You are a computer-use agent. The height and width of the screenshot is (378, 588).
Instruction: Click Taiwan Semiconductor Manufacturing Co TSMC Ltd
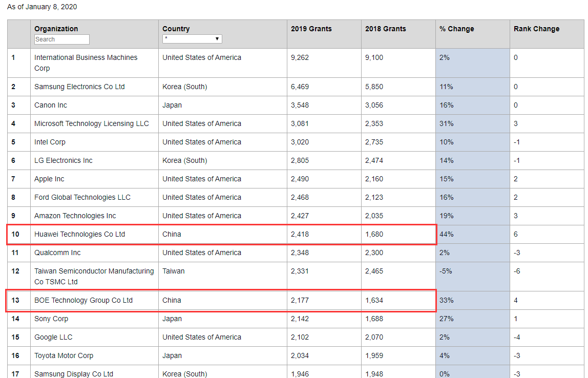(94, 276)
